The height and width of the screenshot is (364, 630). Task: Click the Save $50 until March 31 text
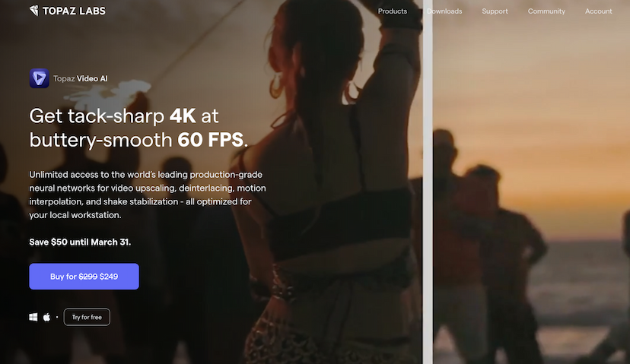point(80,242)
